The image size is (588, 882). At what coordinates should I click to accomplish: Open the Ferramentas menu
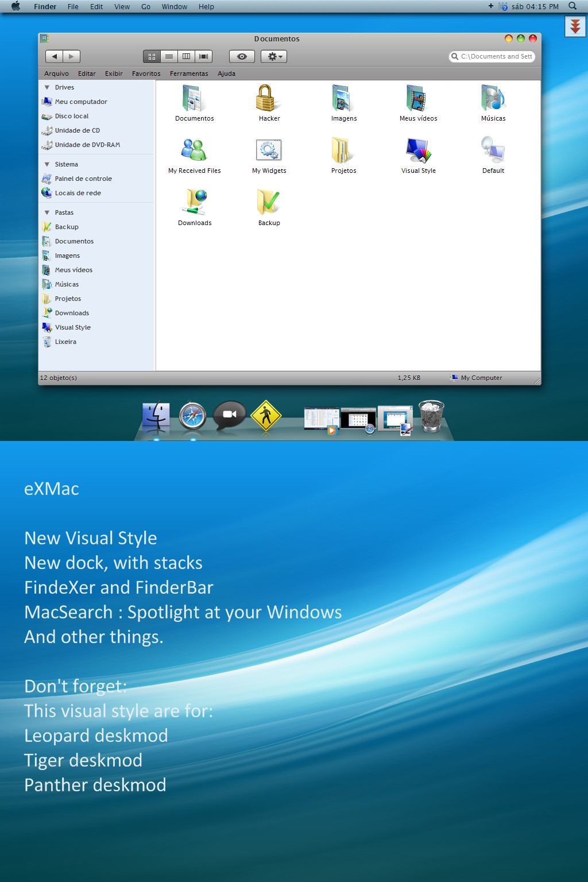point(189,73)
